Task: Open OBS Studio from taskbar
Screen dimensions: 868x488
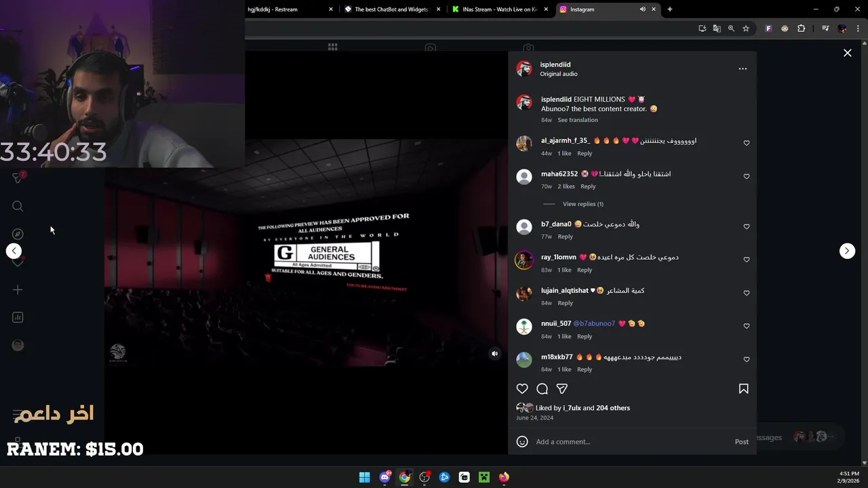Action: point(425,477)
